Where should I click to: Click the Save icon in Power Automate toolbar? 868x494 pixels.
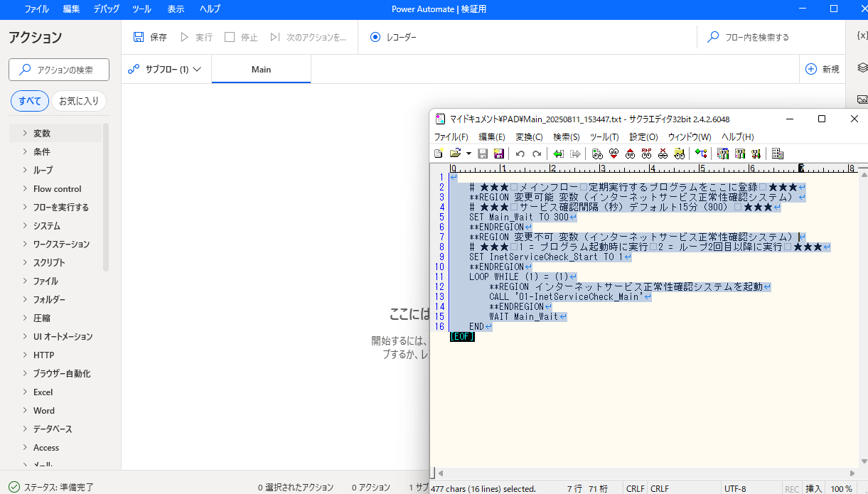(x=139, y=37)
